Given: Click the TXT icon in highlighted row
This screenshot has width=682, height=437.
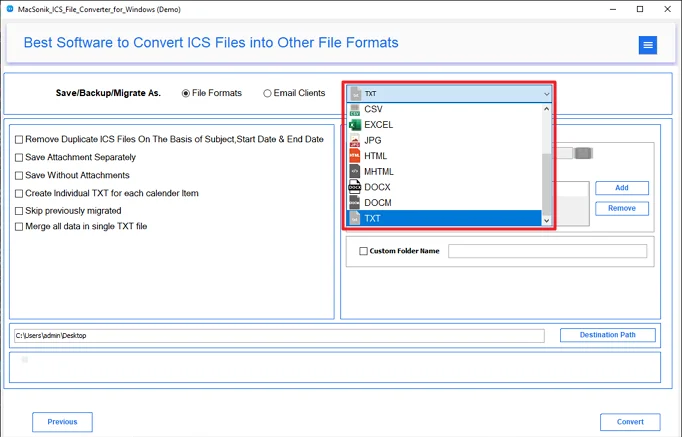Looking at the screenshot, I should pyautogui.click(x=355, y=218).
